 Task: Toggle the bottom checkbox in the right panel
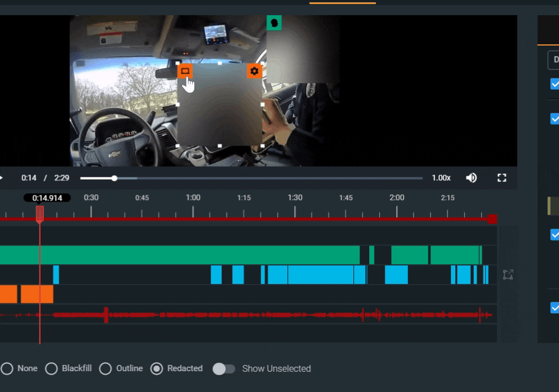pos(554,308)
